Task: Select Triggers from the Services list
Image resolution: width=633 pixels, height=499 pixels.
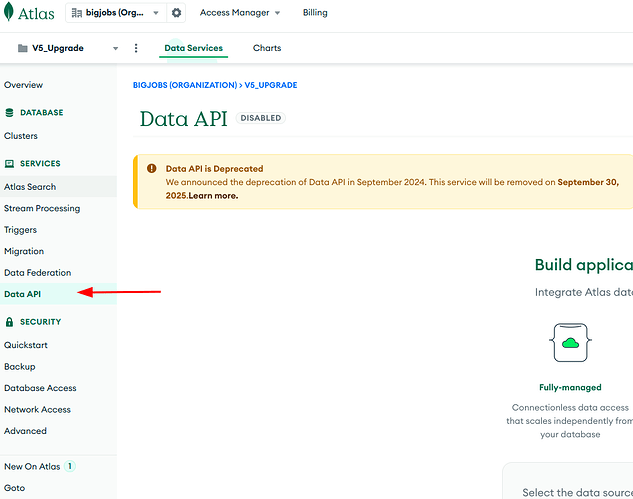Action: (x=23, y=230)
